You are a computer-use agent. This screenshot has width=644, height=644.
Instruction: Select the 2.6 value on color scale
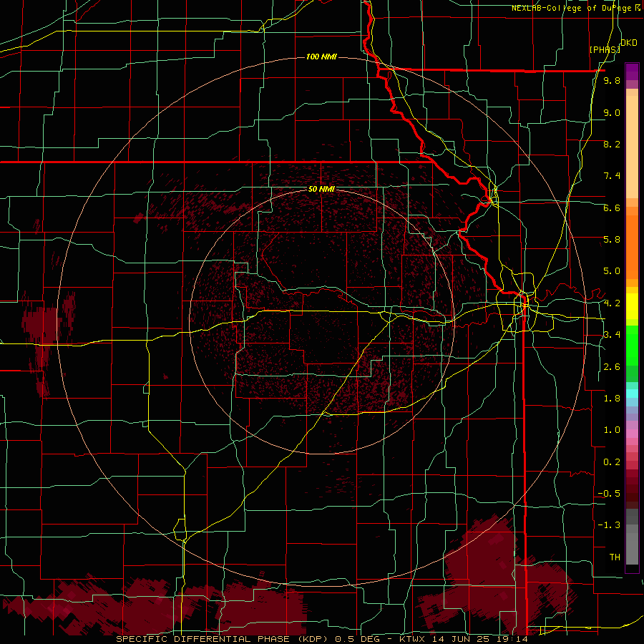click(x=612, y=367)
